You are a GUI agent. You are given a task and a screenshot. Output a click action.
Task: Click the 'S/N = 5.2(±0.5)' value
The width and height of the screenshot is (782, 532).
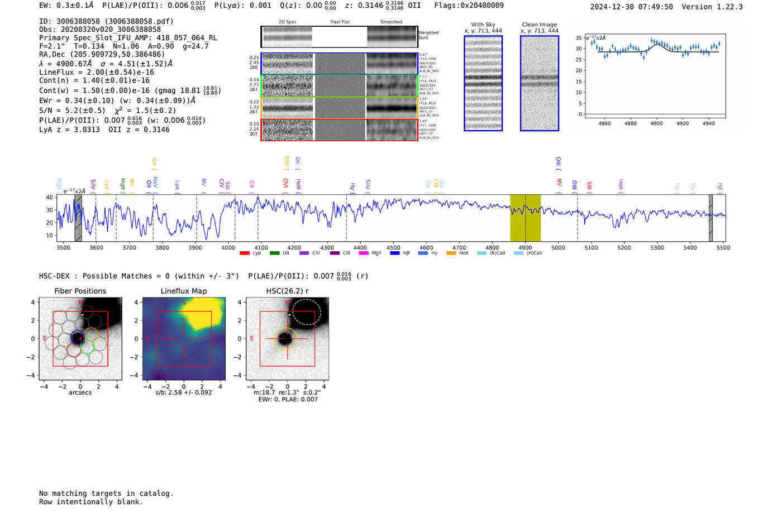point(72,111)
